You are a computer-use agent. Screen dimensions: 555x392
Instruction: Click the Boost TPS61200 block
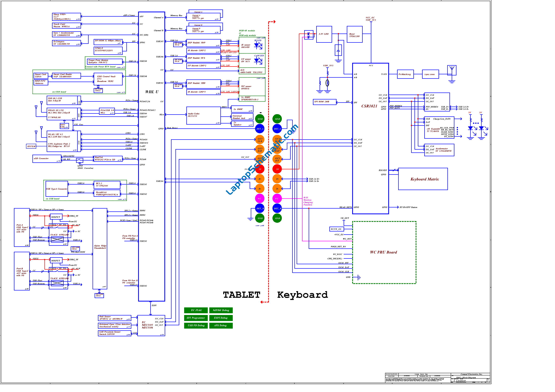click(x=354, y=34)
